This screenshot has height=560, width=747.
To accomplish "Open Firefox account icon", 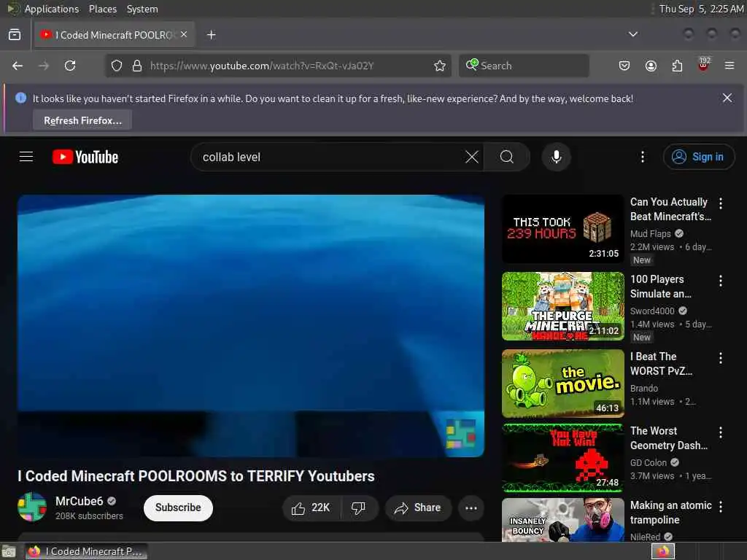I will (x=651, y=66).
